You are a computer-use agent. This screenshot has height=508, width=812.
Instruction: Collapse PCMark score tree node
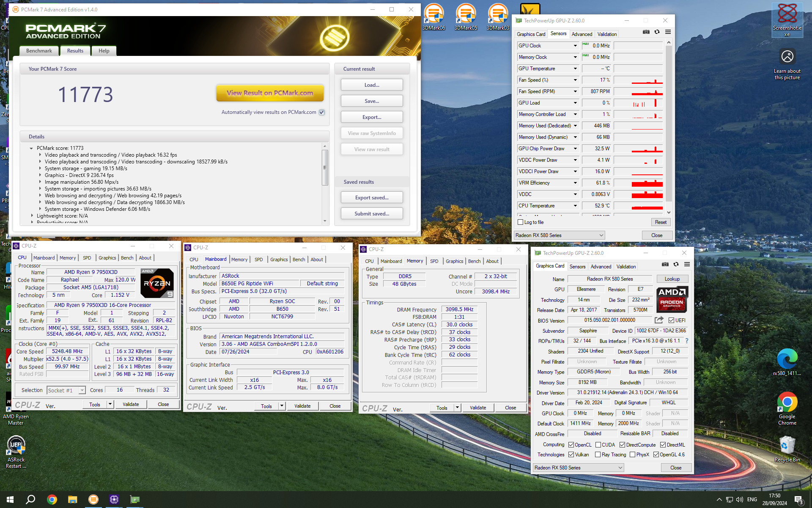[x=31, y=148]
